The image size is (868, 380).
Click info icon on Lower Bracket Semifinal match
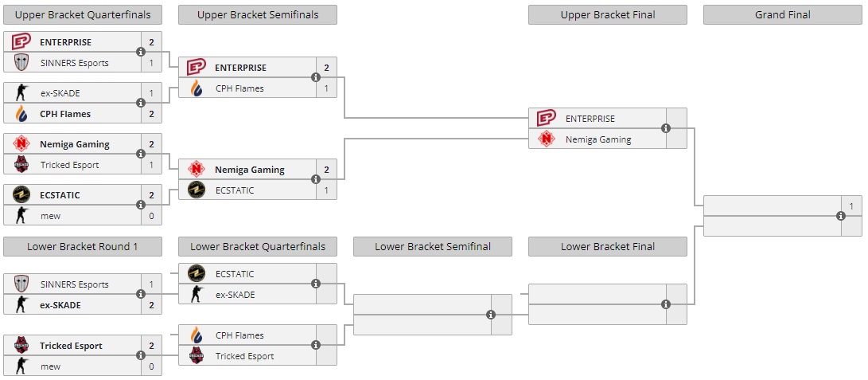pos(491,315)
